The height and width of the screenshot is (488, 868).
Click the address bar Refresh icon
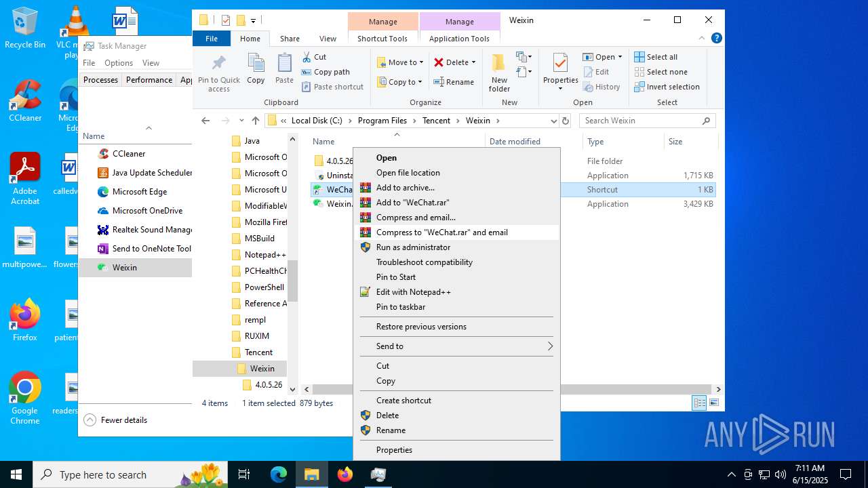point(566,121)
